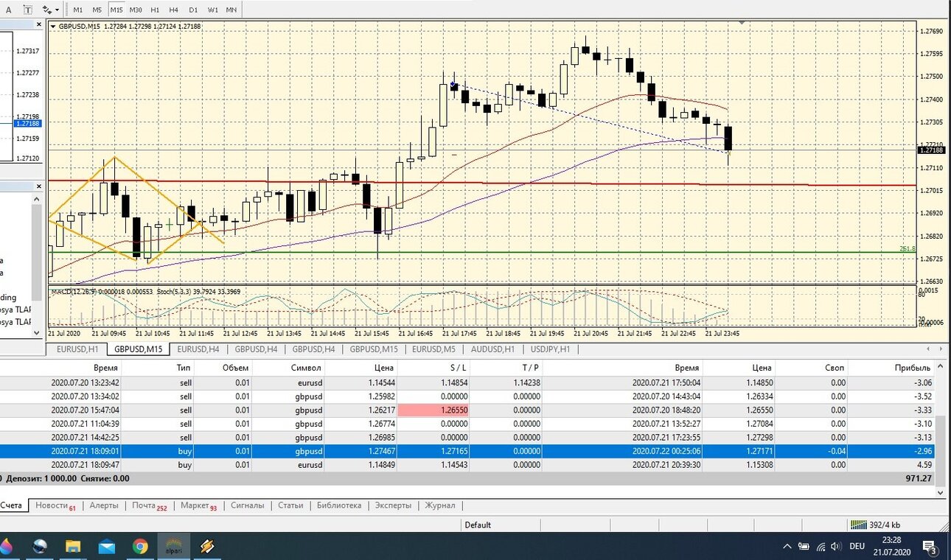This screenshot has height=560, width=951.
Task: Select the gbpusd sell trade at 14:42:25
Action: click(467, 438)
